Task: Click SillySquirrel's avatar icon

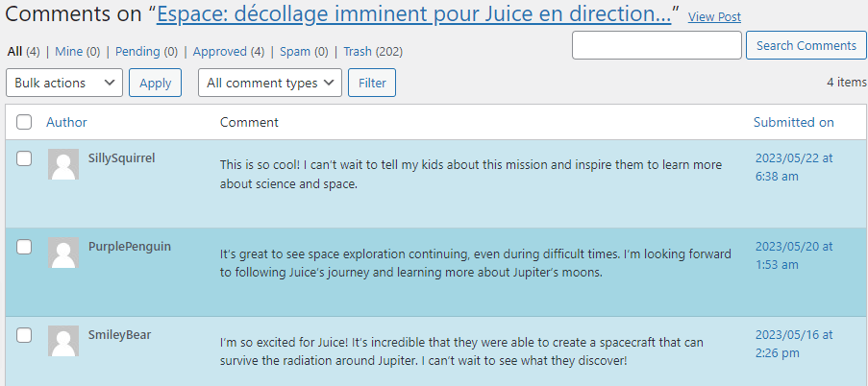Action: click(63, 164)
